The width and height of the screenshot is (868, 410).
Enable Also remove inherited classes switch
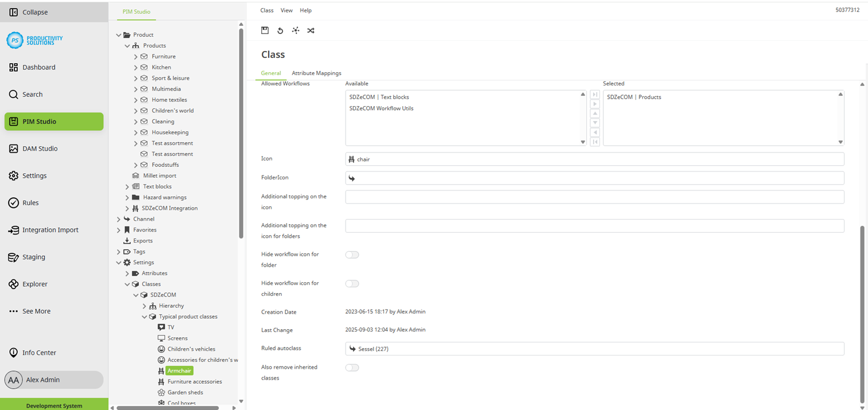tap(352, 368)
